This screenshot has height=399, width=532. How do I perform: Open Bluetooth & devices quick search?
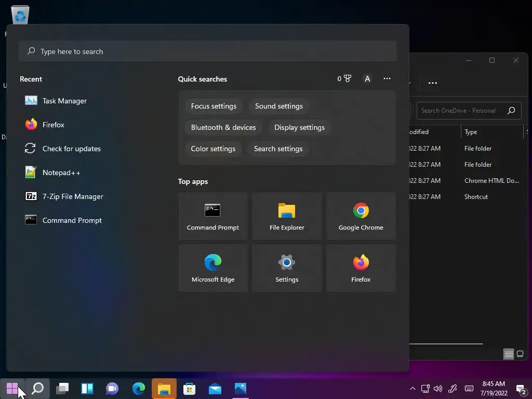click(x=223, y=128)
